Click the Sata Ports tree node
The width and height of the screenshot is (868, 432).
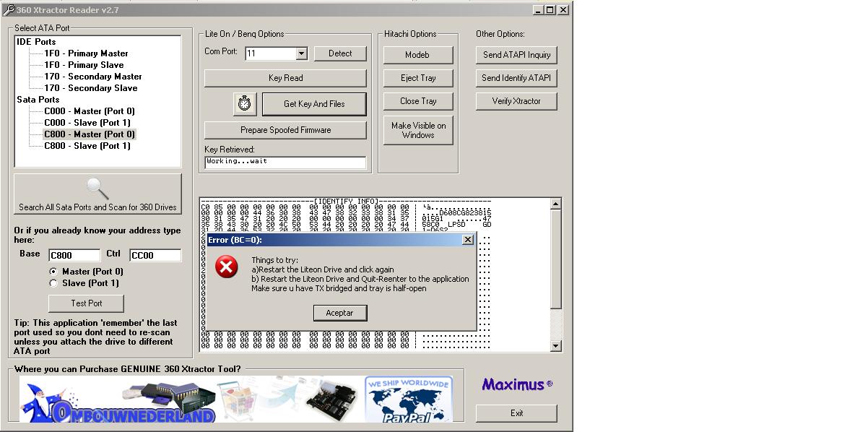tap(38, 100)
